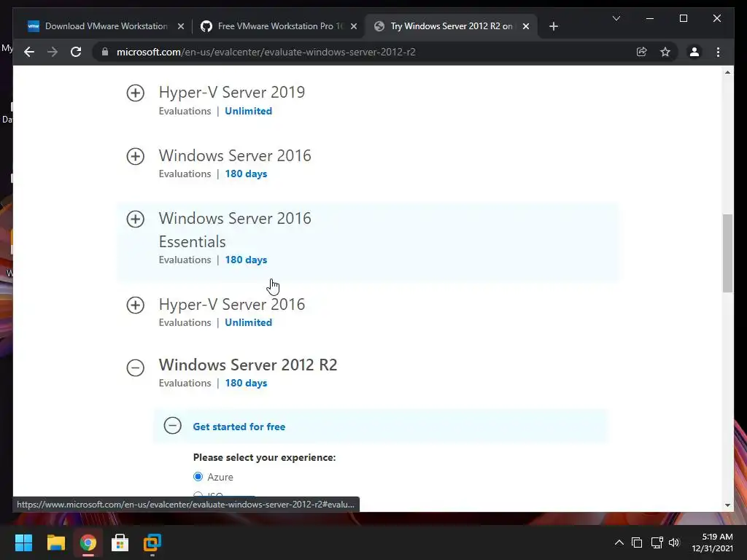
Task: Open the Chrome profile icon
Action: (x=694, y=52)
